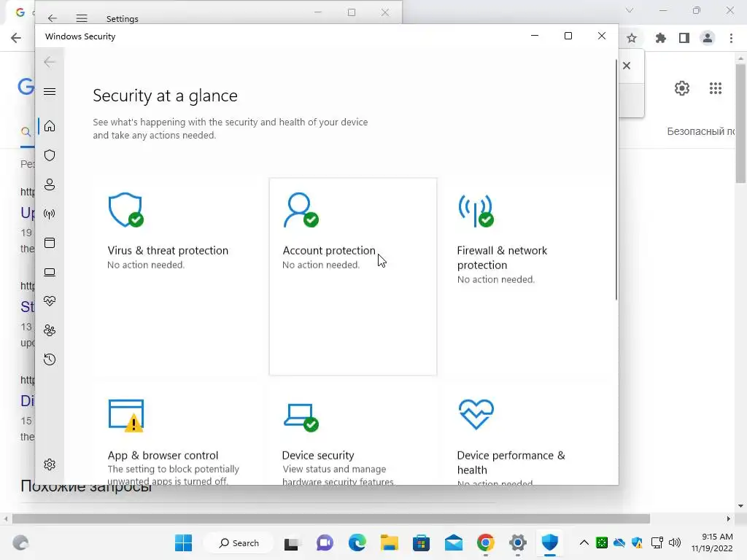Toggle Chrome side panel icon
747x560 pixels.
[x=684, y=38]
